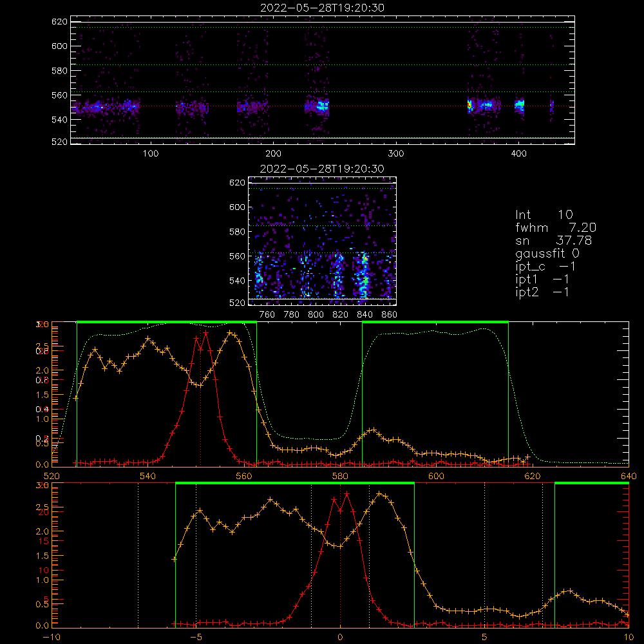Click x-axis label 560 of profile plot
This screenshot has height=644, width=644.
pos(244,477)
